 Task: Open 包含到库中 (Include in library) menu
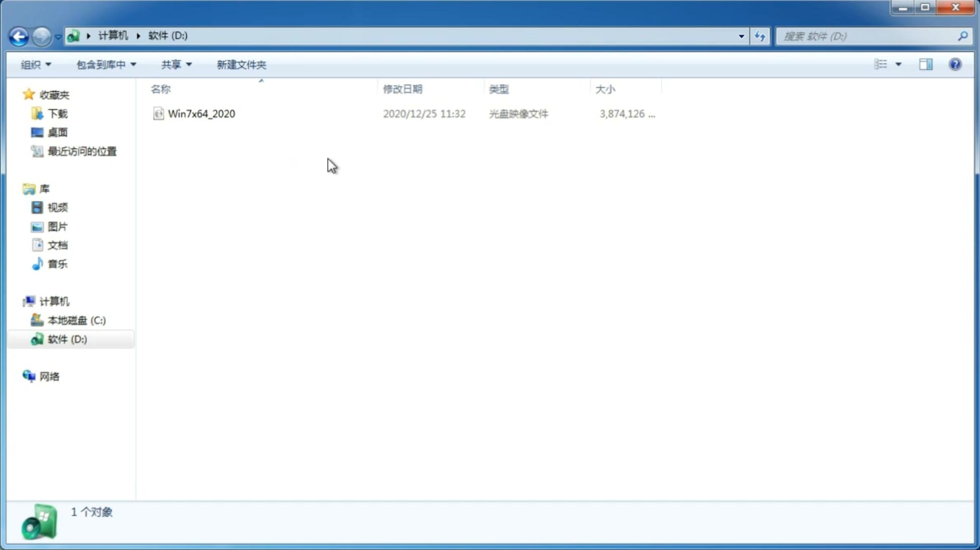point(106,64)
